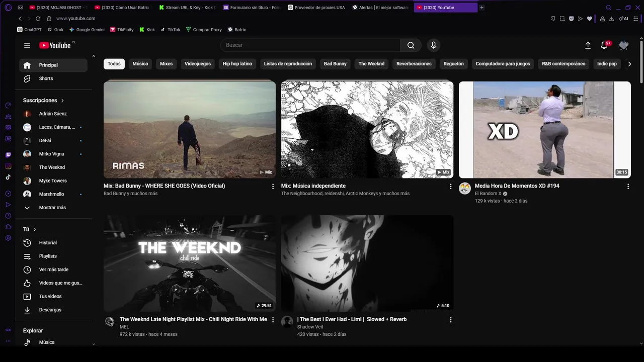
Task: Open the notifications bell
Action: point(604,45)
